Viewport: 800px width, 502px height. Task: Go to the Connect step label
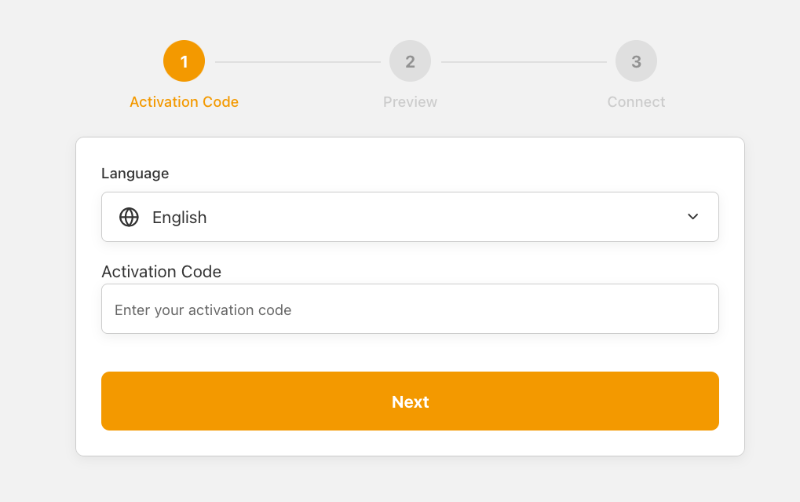point(636,102)
